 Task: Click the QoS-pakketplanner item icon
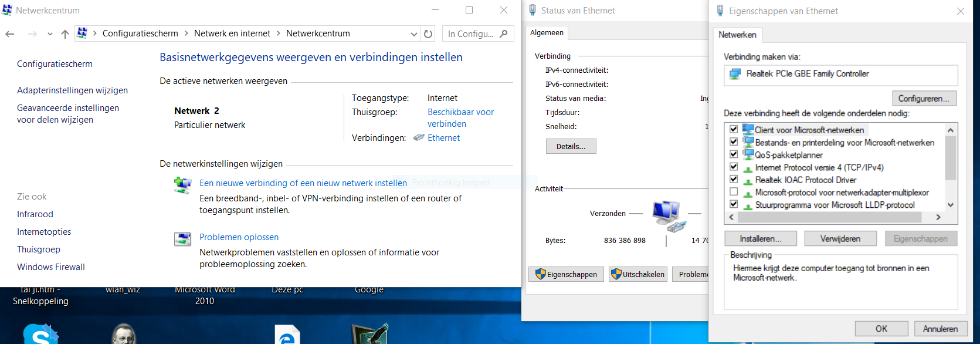[x=748, y=154]
